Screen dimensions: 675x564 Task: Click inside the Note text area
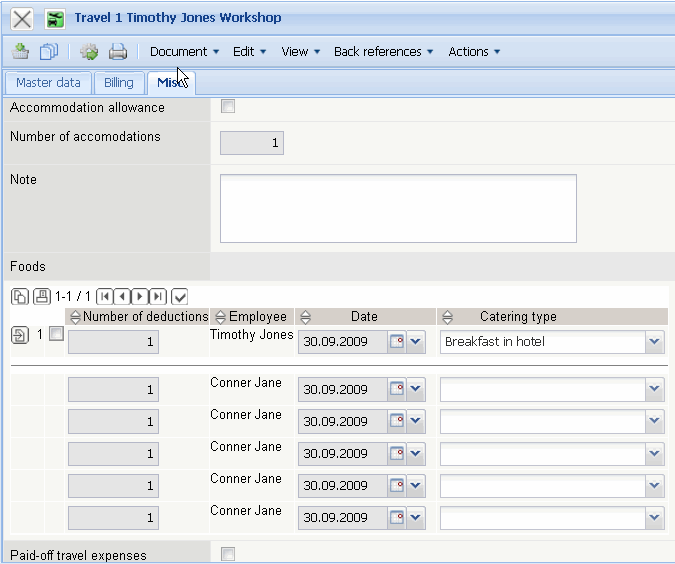(x=398, y=208)
